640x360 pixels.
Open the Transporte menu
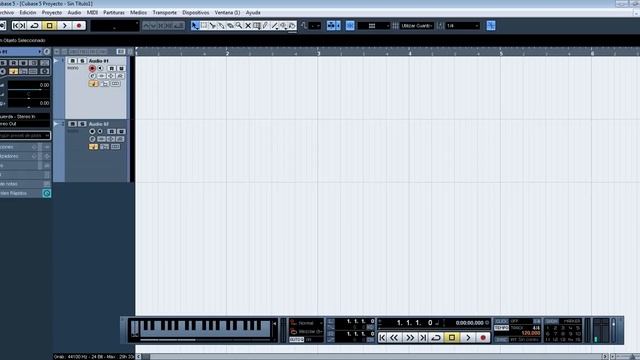165,13
